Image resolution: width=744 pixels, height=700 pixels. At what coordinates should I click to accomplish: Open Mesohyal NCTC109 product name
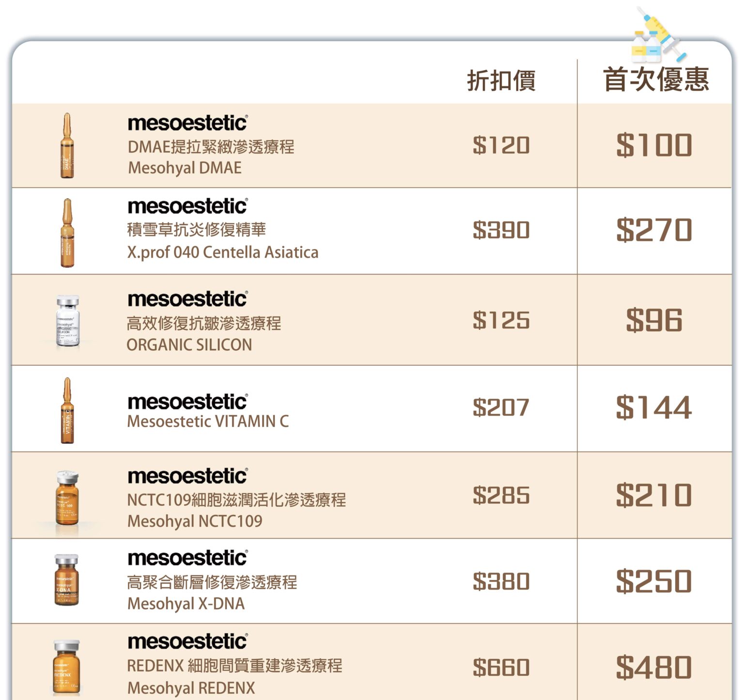[195, 521]
